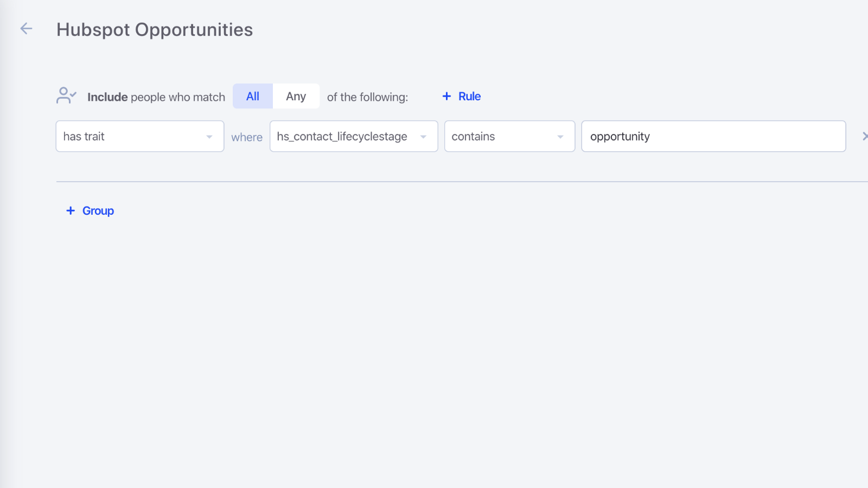This screenshot has height=488, width=868.
Task: Click the Hubspot Opportunities title
Action: (x=154, y=30)
